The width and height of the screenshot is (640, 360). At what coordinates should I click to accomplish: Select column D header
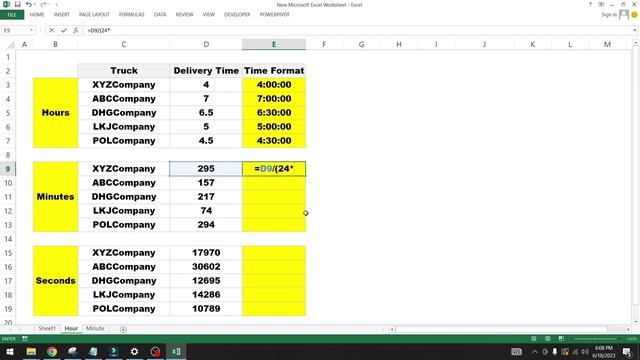coord(206,44)
